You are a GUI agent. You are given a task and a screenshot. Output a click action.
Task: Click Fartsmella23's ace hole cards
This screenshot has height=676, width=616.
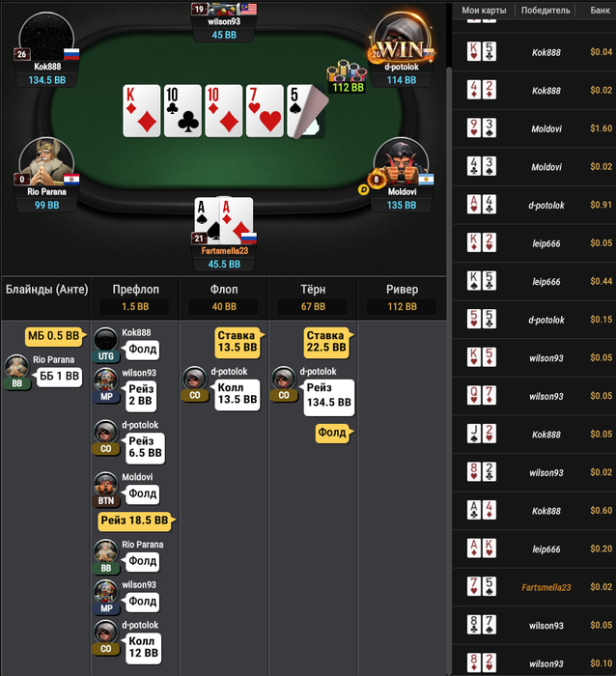click(223, 221)
